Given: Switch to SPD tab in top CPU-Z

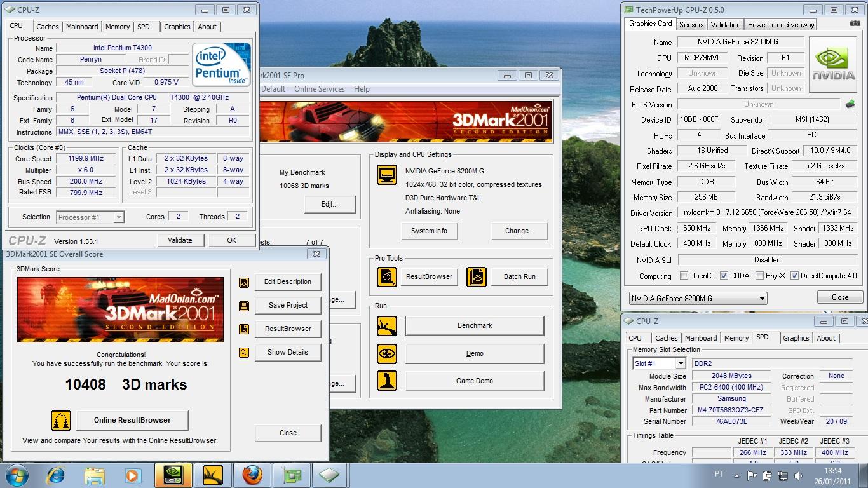Looking at the screenshot, I should click(x=144, y=27).
